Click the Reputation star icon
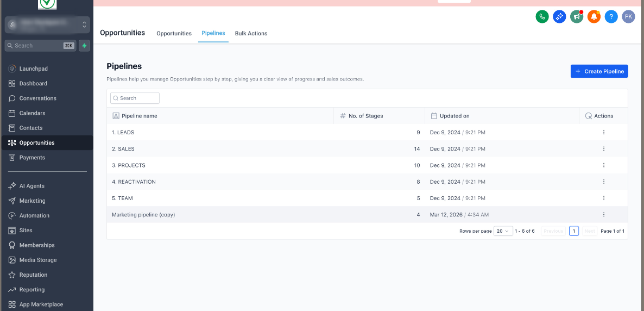Viewport: 644px width, 311px height. pos(12,275)
